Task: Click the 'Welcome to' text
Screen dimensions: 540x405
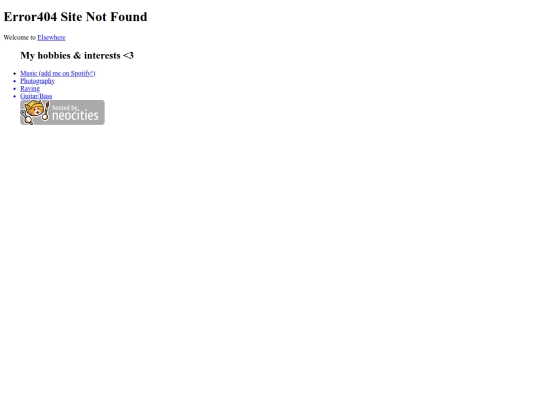Action: 20,38
